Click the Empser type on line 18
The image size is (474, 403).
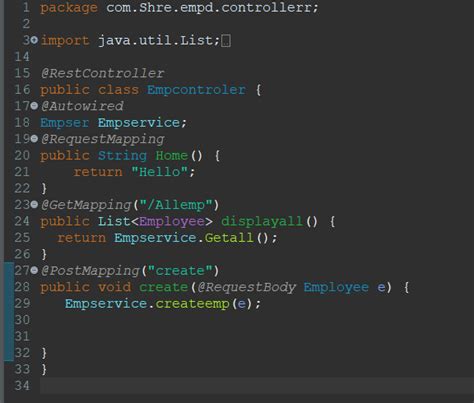click(x=65, y=122)
